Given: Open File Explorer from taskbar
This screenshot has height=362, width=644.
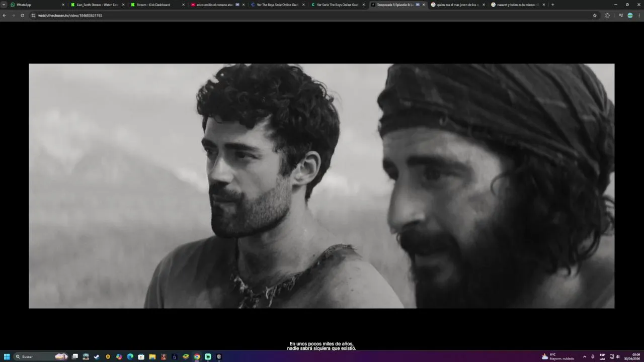Looking at the screenshot, I should point(152,356).
